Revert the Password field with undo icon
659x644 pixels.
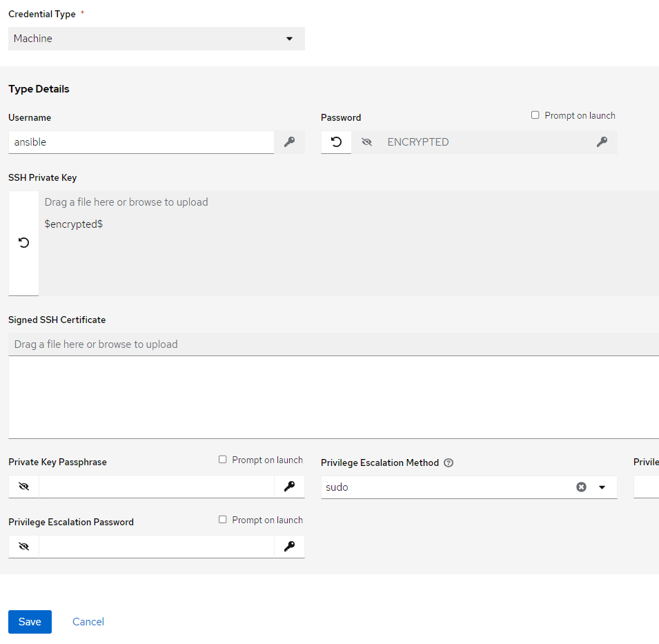coord(336,142)
